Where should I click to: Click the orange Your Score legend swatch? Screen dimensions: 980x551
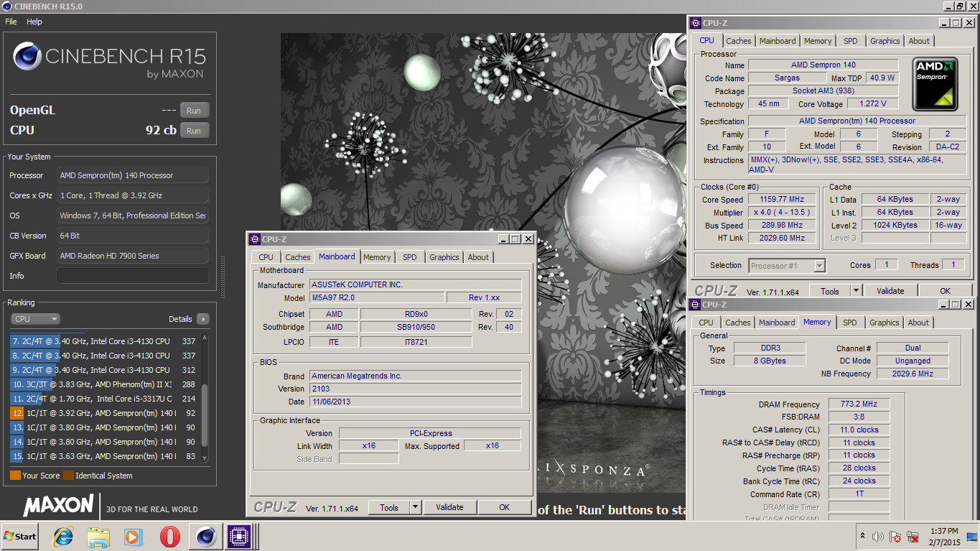pyautogui.click(x=15, y=476)
